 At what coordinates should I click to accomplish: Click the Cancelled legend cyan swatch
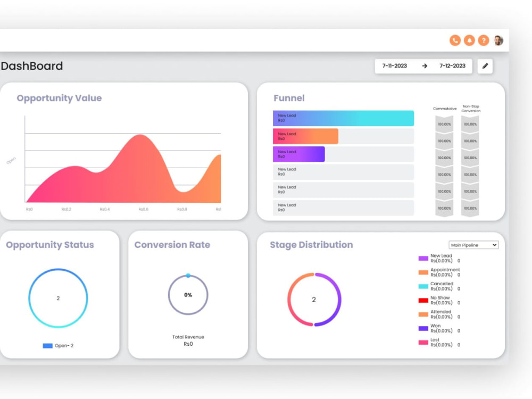(423, 286)
